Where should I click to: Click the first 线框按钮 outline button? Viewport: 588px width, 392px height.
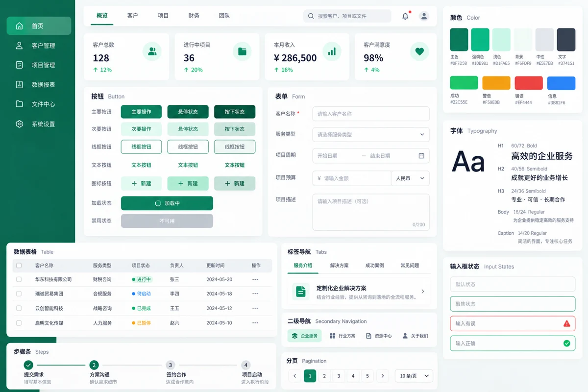click(x=141, y=147)
